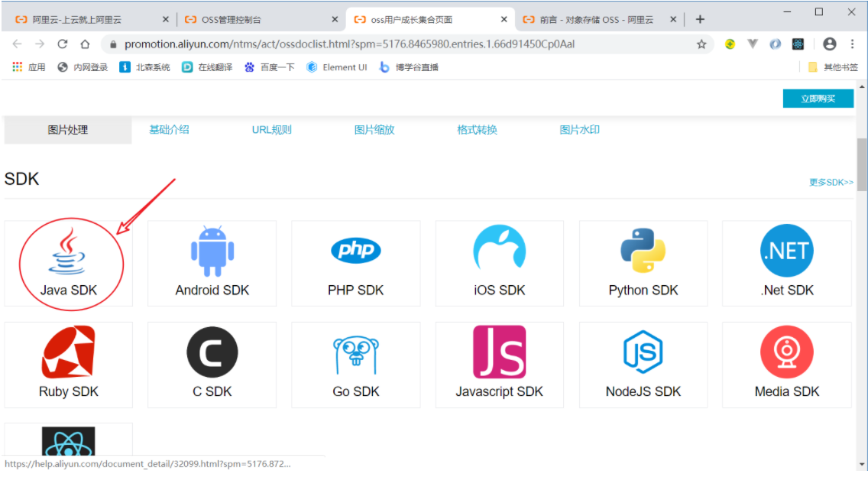This screenshot has width=868, height=477.
Task: Open the Javascript SDK card
Action: [499, 365]
